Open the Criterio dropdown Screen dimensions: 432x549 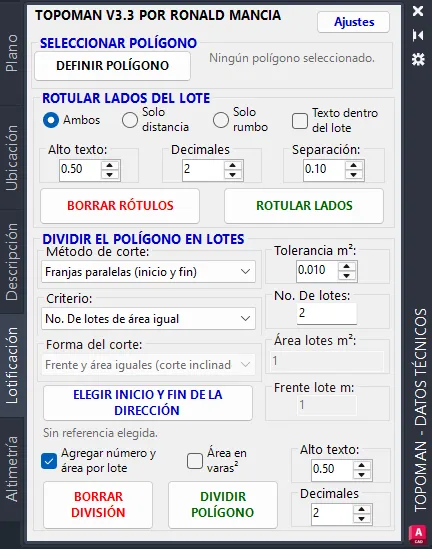point(148,319)
